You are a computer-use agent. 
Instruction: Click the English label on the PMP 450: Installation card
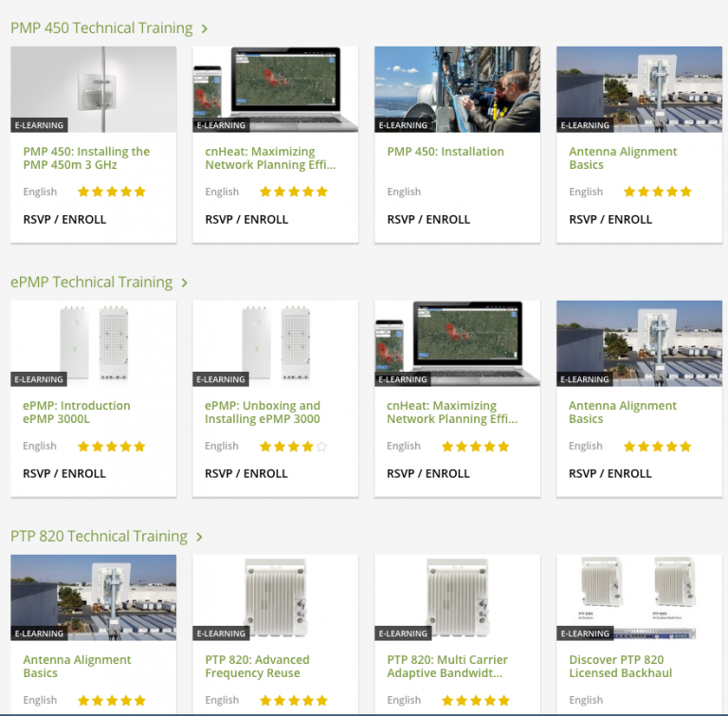click(x=404, y=192)
